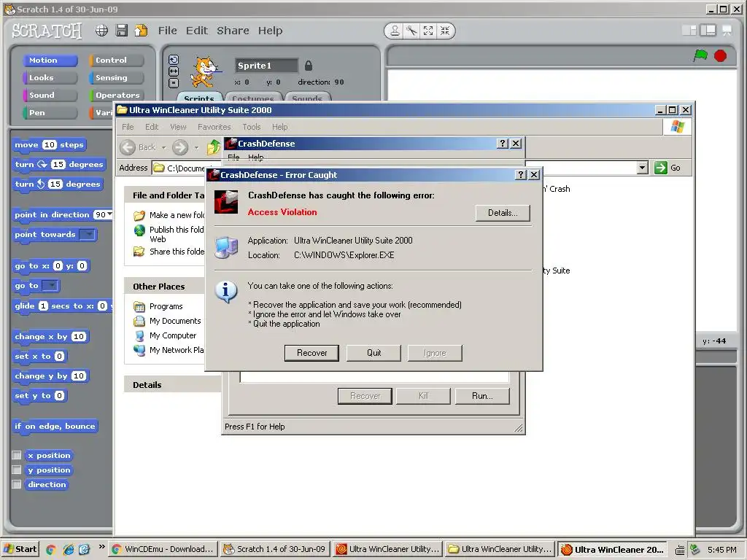Open the go to block target dropdown
Image resolution: width=747 pixels, height=560 pixels.
50,286
